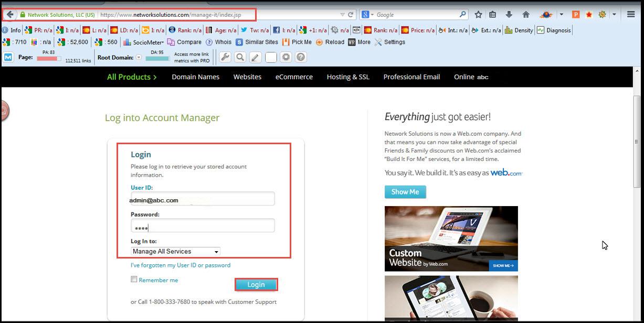This screenshot has height=323, width=644.
Task: Open SEO toolbar Settings
Action: 389,42
